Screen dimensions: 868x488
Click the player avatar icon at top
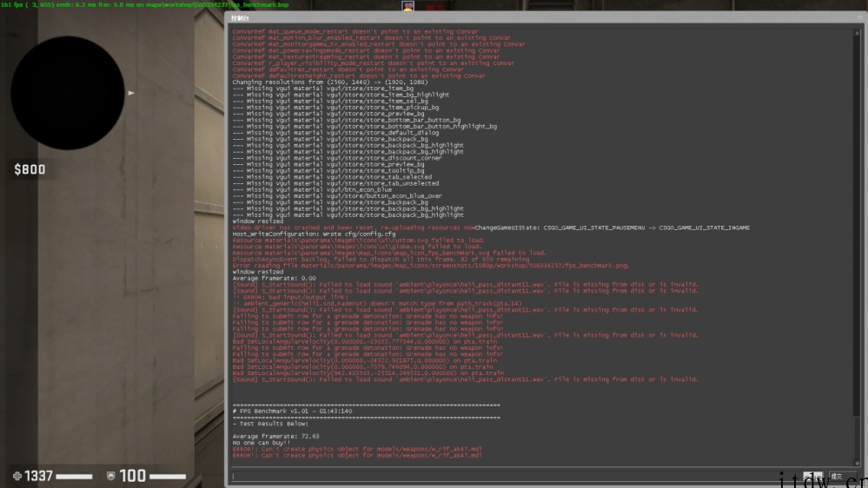tap(408, 6)
